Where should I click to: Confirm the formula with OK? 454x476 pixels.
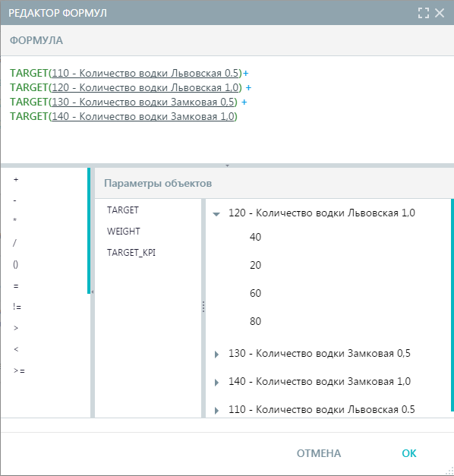[x=408, y=453]
